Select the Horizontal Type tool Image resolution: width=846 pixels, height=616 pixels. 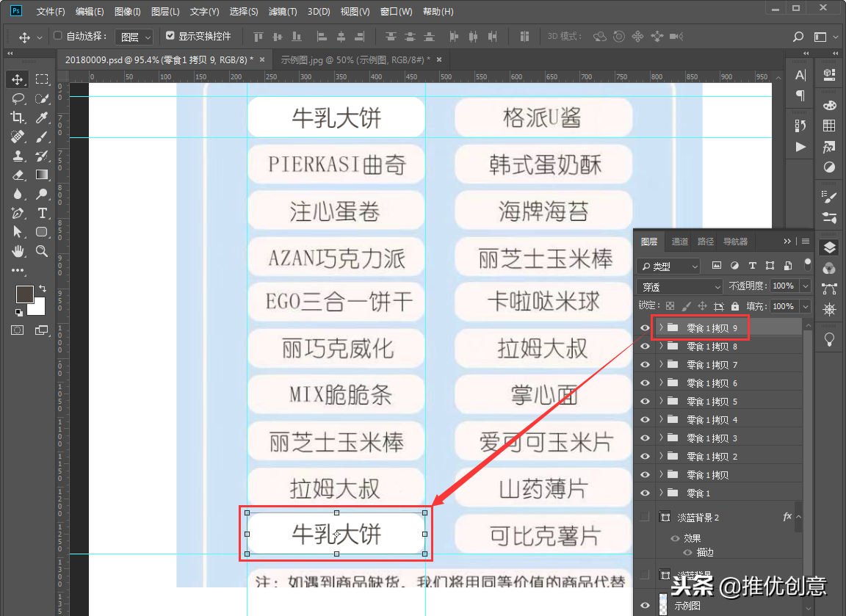click(42, 213)
